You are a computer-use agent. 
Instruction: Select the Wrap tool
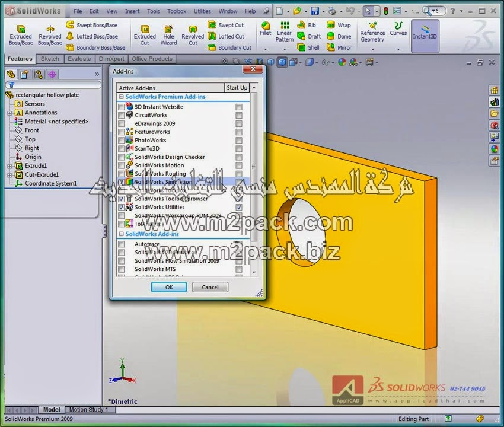click(x=339, y=25)
